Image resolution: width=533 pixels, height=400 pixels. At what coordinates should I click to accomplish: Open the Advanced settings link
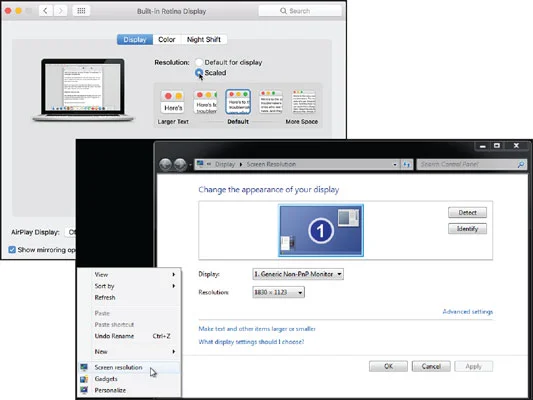coord(467,312)
